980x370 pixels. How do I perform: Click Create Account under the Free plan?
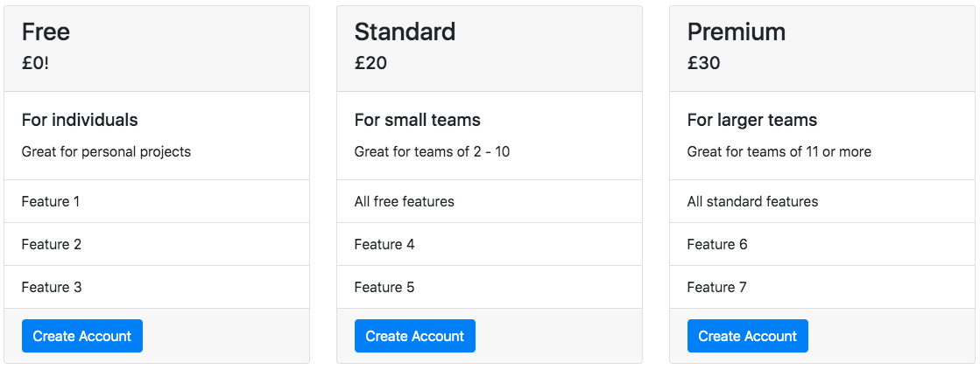pos(82,336)
